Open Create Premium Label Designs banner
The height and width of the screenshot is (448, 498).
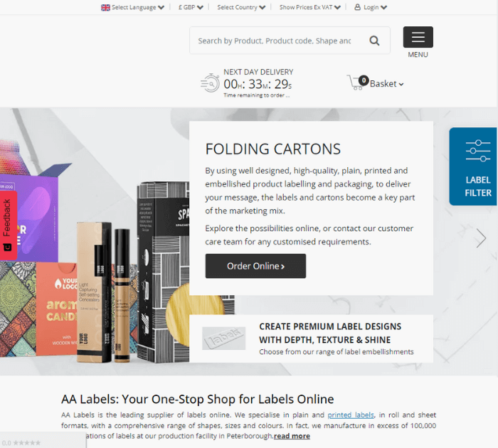click(330, 333)
